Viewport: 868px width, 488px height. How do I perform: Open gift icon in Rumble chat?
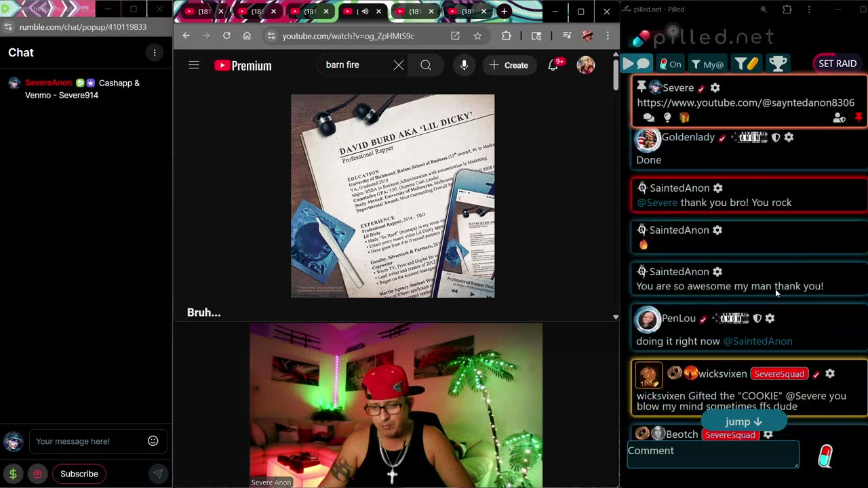37,474
